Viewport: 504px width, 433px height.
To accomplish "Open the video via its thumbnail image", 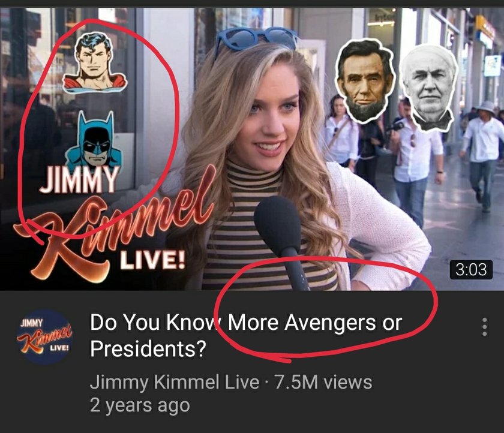I will click(x=252, y=149).
